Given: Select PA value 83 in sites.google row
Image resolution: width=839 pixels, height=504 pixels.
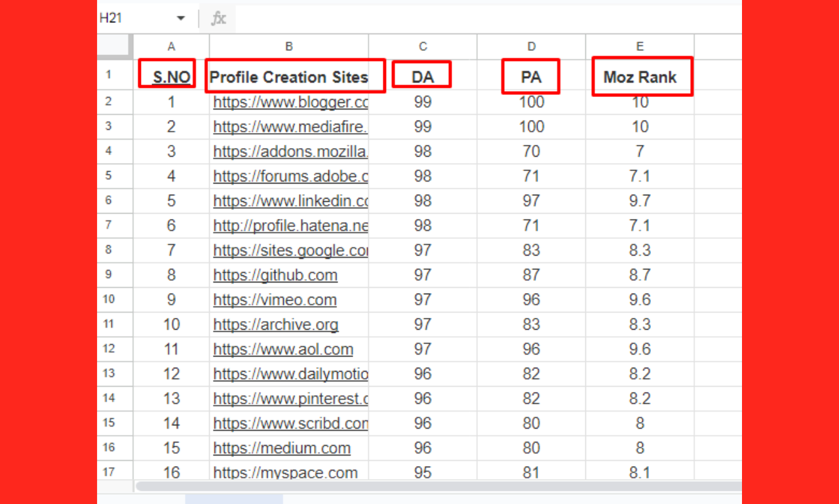Looking at the screenshot, I should (x=532, y=250).
